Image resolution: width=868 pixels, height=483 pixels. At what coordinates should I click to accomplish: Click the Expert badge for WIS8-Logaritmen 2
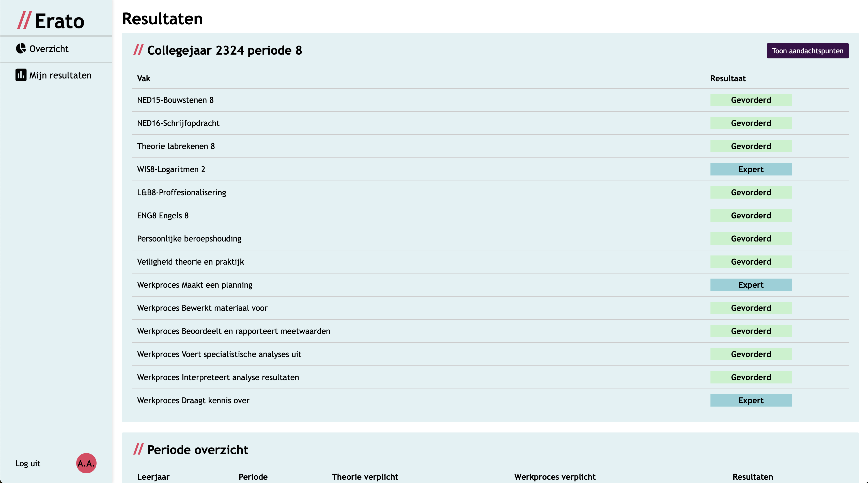tap(751, 169)
